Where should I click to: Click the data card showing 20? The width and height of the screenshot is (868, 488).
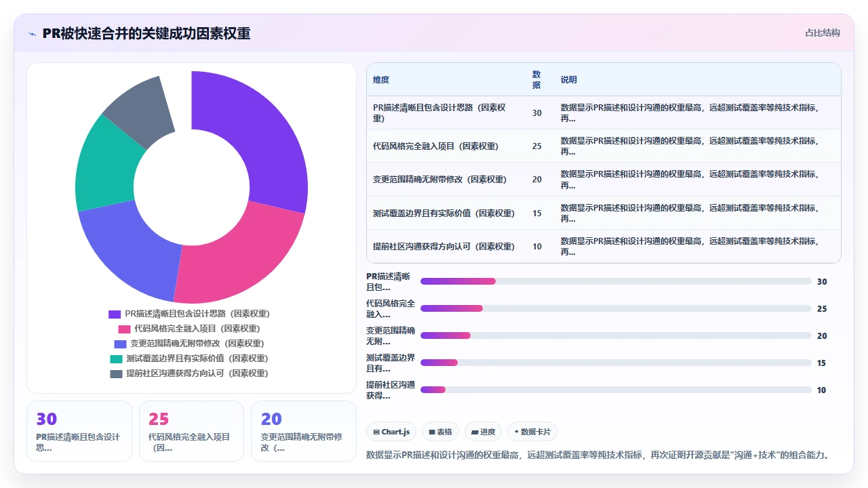304,431
